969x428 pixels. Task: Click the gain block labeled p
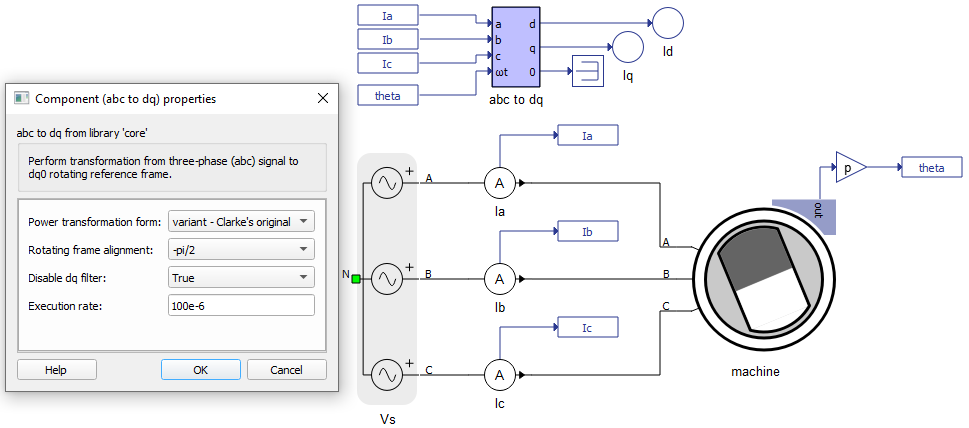click(850, 168)
